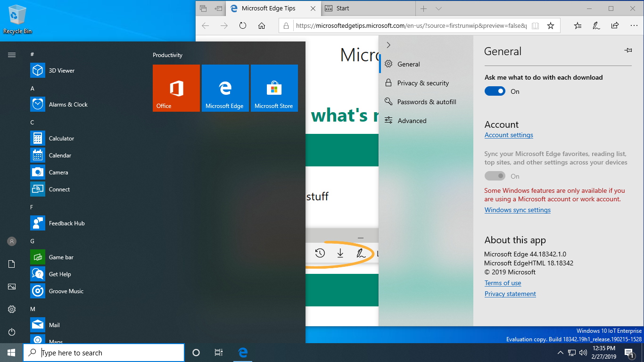644x362 pixels.
Task: Click the Windows Start button
Action: coord(11,353)
